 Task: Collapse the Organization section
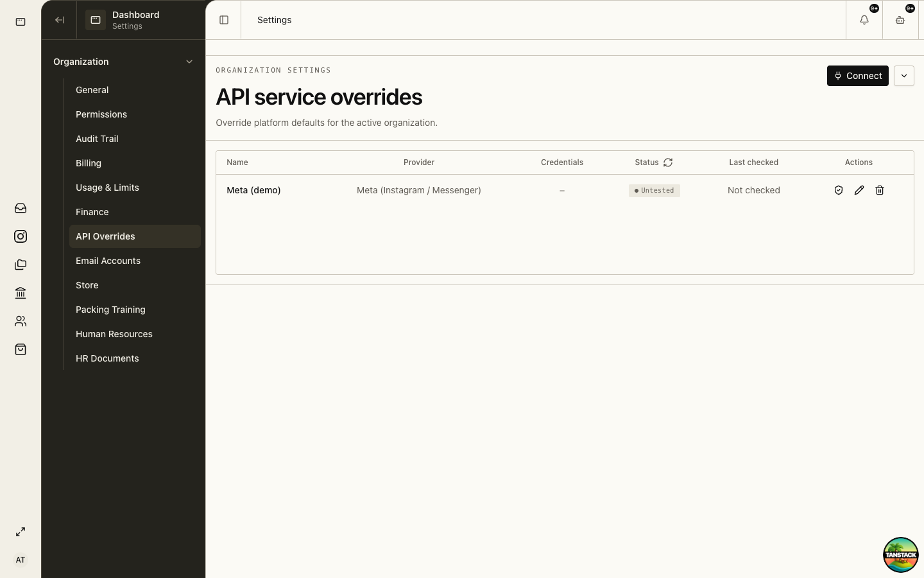(x=123, y=62)
